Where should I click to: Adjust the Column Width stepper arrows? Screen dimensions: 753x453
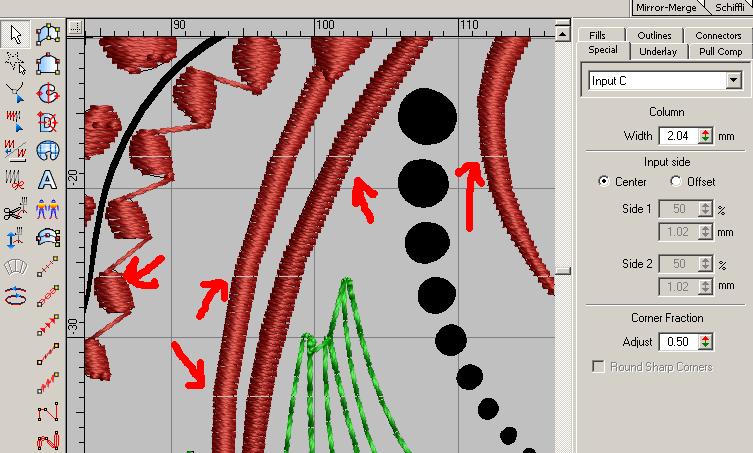[705, 136]
